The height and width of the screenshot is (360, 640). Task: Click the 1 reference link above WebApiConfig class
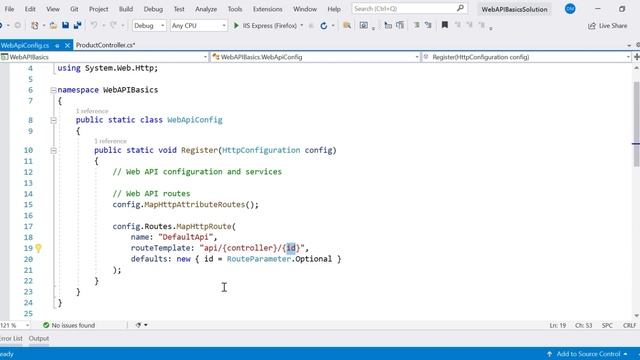(x=92, y=111)
